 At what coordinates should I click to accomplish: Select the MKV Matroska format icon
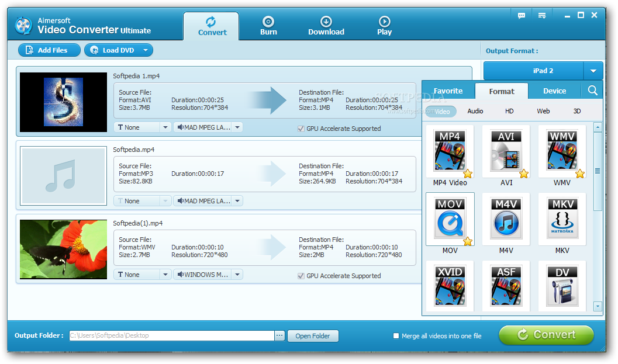click(x=562, y=219)
